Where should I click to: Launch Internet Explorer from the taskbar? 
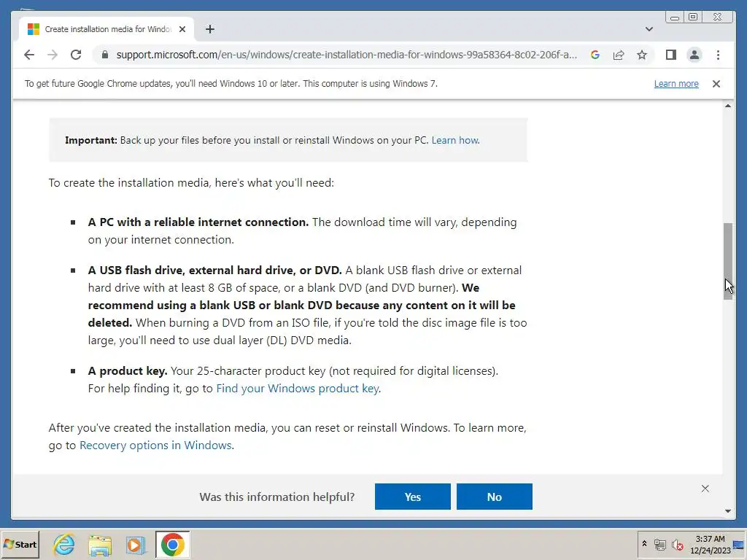(64, 544)
